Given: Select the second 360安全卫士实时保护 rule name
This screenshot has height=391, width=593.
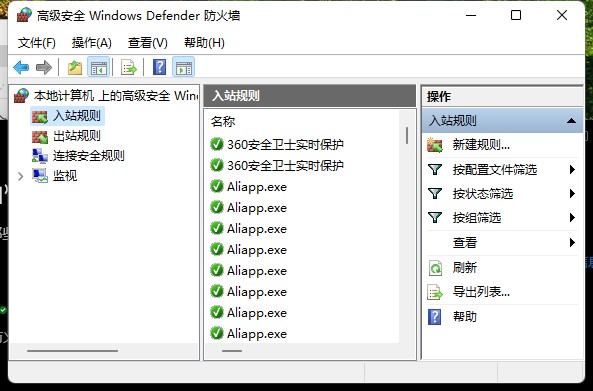Looking at the screenshot, I should pos(285,165).
